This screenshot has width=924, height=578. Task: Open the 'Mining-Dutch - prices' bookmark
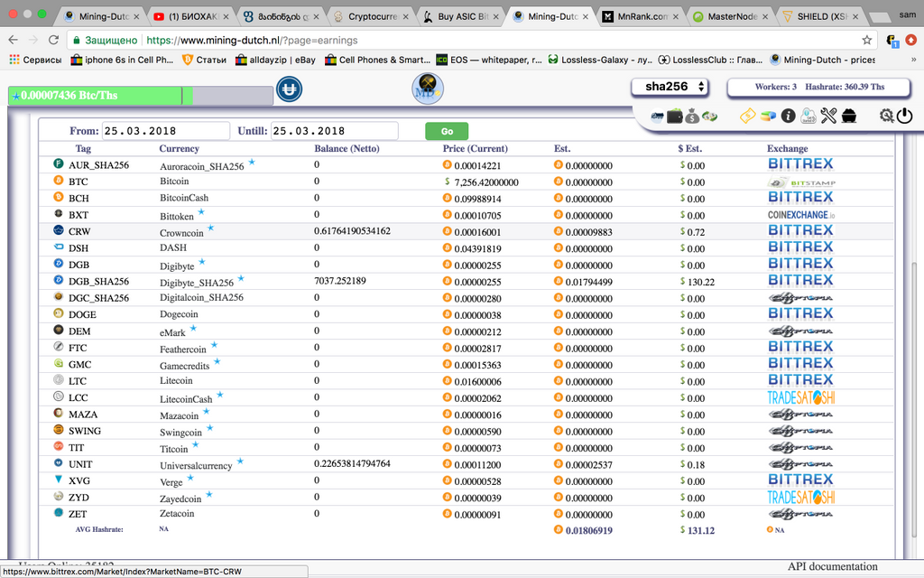pos(822,60)
